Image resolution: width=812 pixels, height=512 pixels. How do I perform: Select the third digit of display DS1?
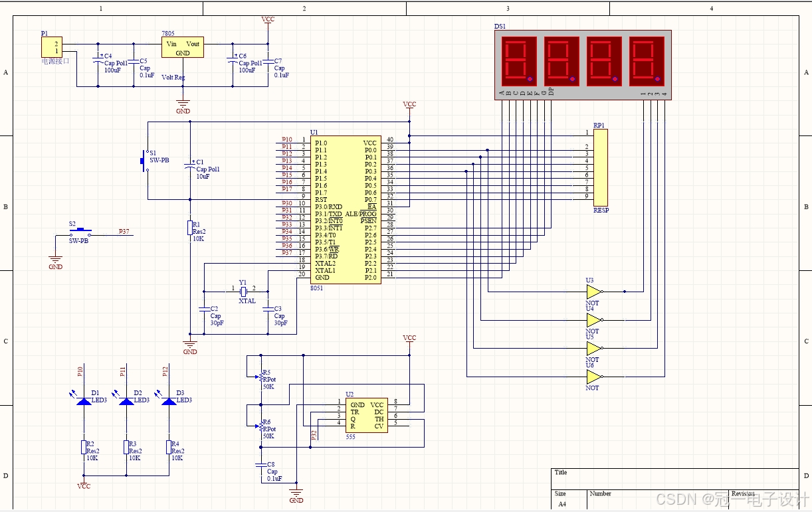click(x=603, y=61)
